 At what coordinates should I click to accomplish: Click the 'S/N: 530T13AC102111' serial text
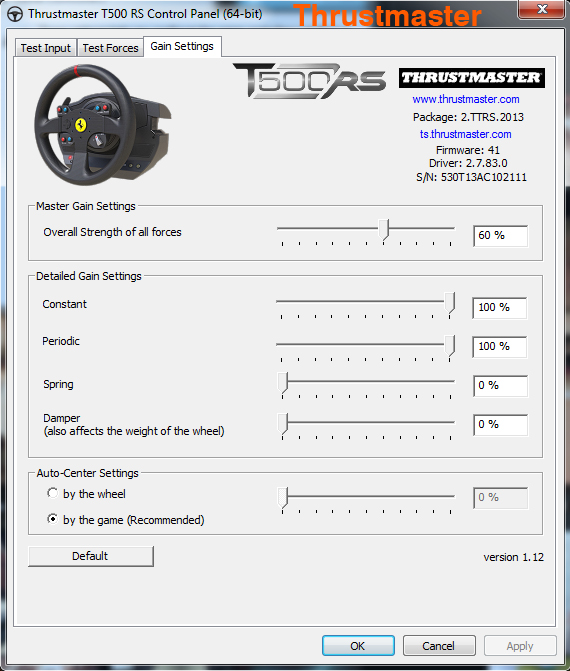click(x=471, y=177)
